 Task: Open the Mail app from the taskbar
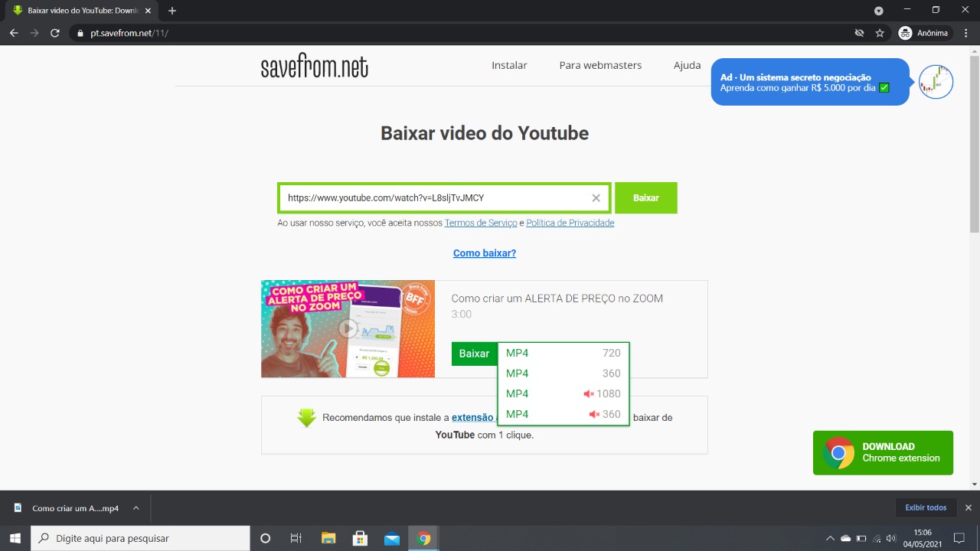[x=392, y=538]
